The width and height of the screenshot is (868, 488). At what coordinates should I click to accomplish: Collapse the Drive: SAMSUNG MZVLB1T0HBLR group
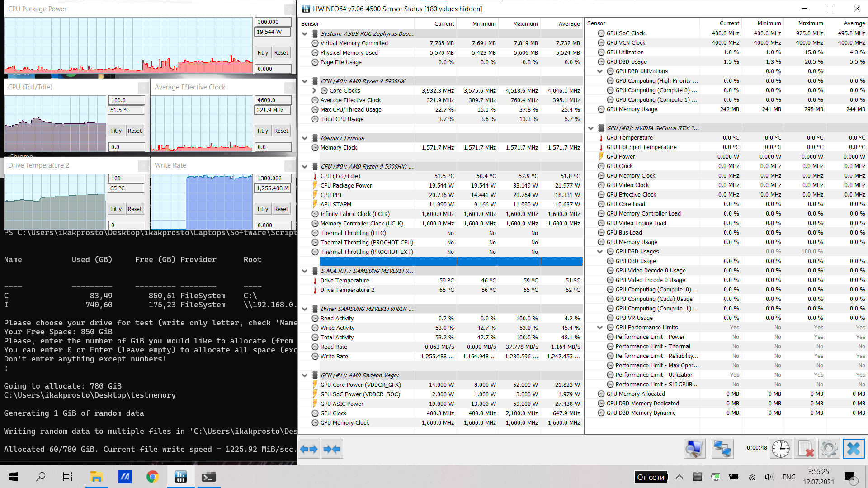tap(305, 309)
